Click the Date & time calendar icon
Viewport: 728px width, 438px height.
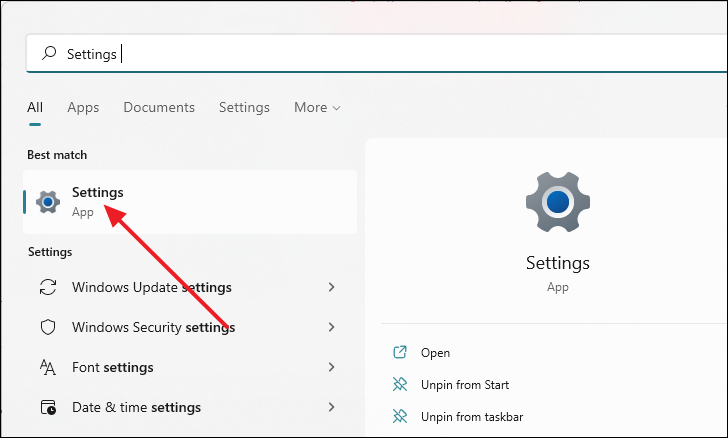pyautogui.click(x=48, y=407)
